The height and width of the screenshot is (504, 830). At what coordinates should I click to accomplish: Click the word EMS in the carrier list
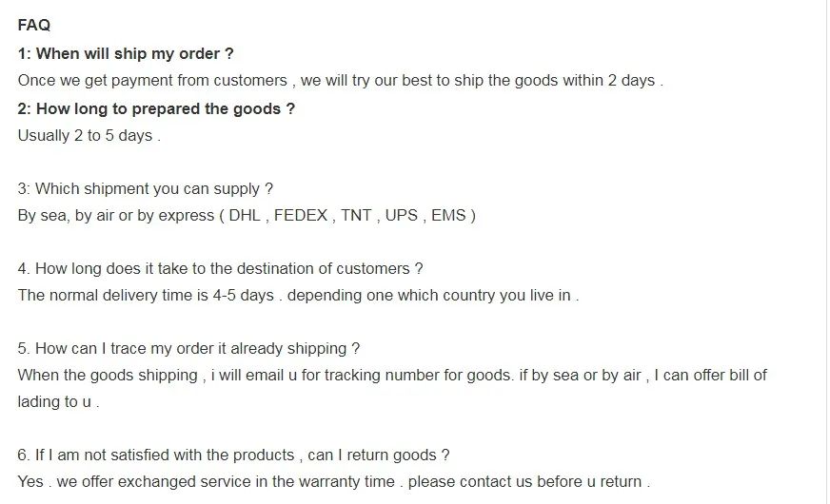(448, 215)
